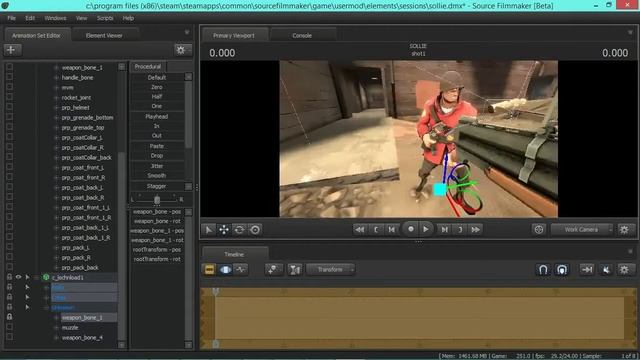Switch to the Console tab

302,36
